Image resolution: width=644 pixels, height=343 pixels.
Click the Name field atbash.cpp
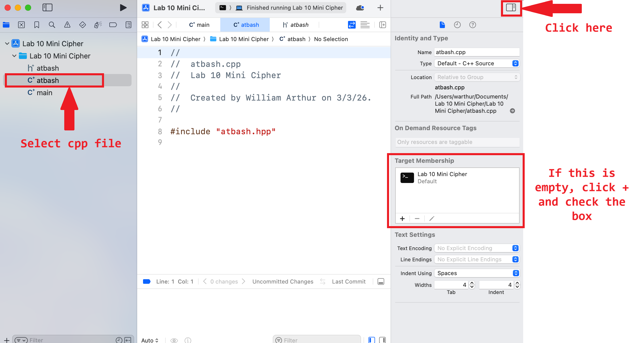coord(476,52)
